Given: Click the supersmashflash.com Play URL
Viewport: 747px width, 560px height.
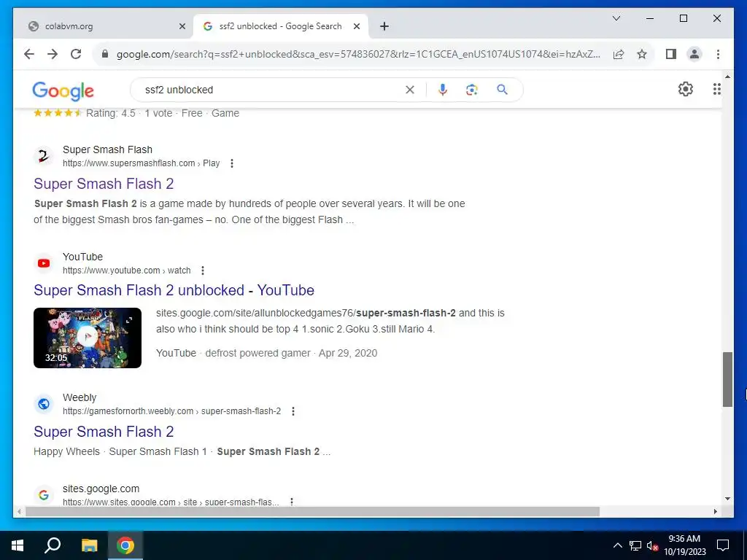Looking at the screenshot, I should (141, 163).
